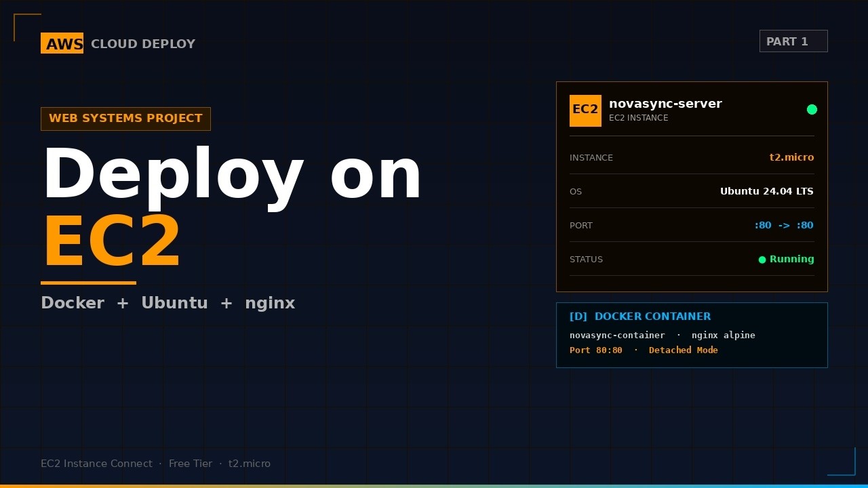The image size is (868, 488).
Task: Click the '[D] DOCKER CONTAINER' heading
Action: click(640, 317)
